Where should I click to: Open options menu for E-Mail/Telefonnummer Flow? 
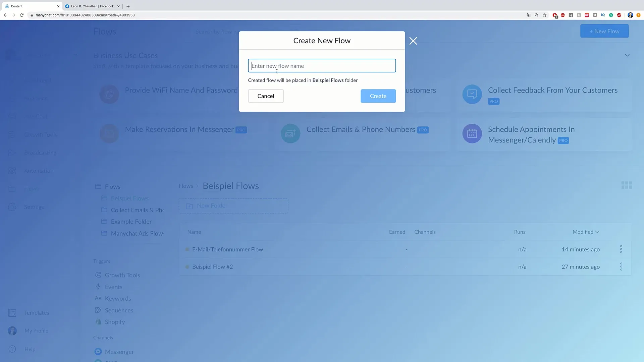(x=621, y=249)
